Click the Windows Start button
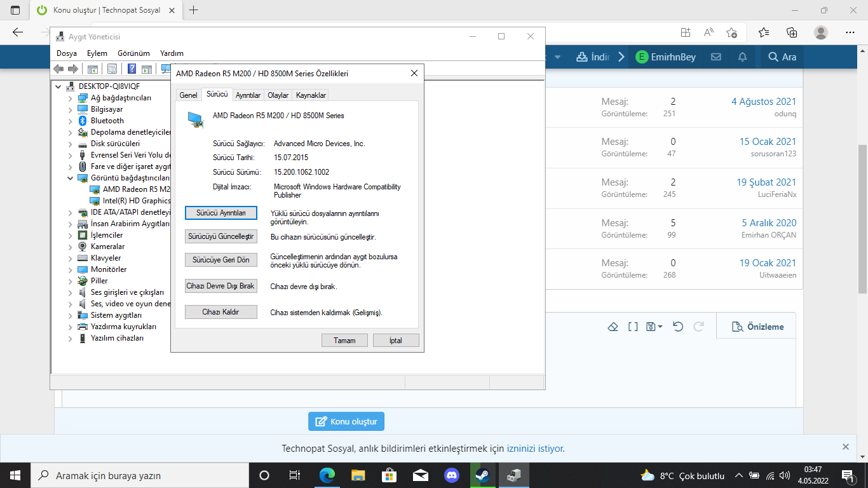This screenshot has height=488, width=868. pos(15,475)
